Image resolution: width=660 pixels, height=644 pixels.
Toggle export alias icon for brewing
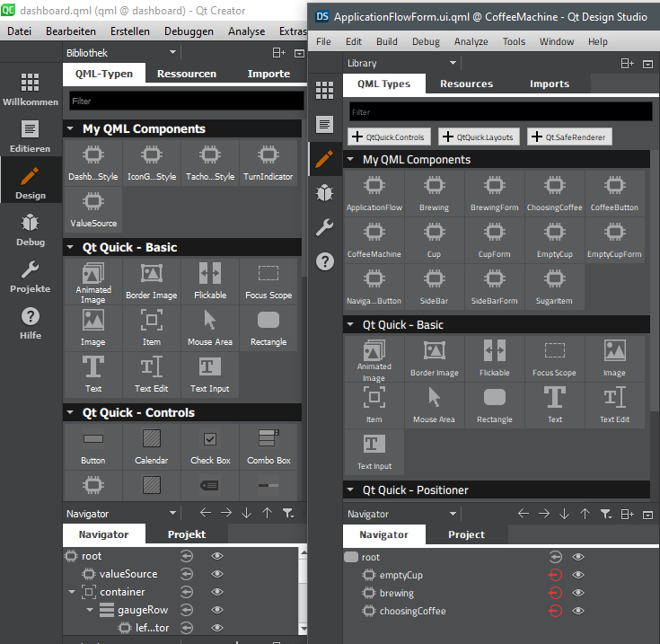(554, 593)
